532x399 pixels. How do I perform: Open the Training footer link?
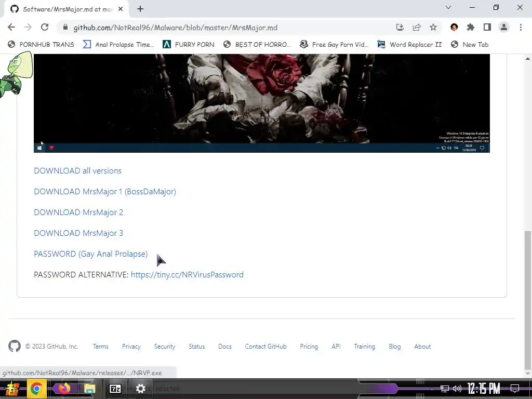[x=364, y=347]
